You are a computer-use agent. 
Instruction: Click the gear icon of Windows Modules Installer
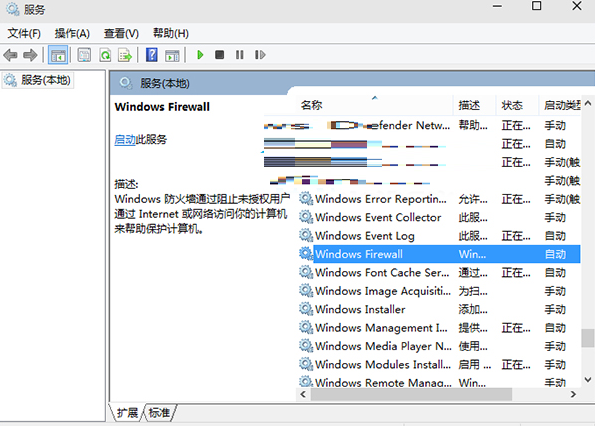[x=306, y=364]
